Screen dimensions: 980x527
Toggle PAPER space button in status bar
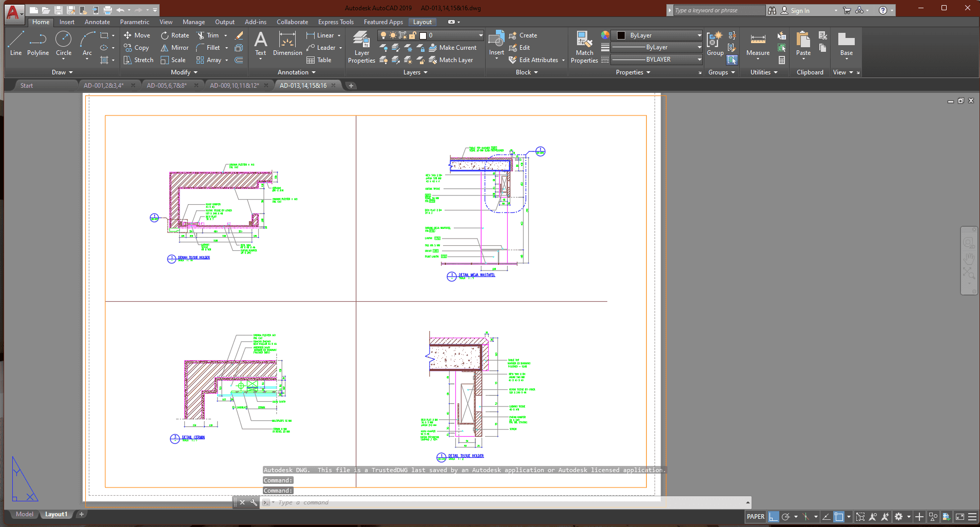click(755, 517)
